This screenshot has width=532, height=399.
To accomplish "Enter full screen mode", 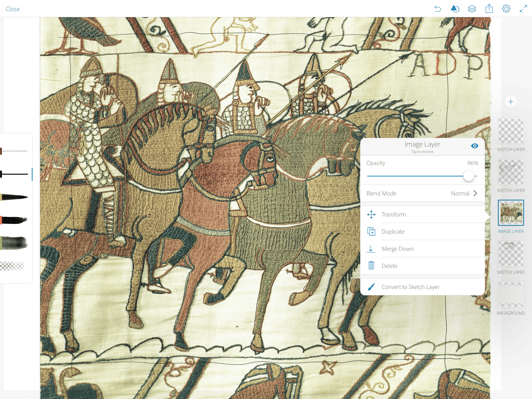I will tap(523, 9).
